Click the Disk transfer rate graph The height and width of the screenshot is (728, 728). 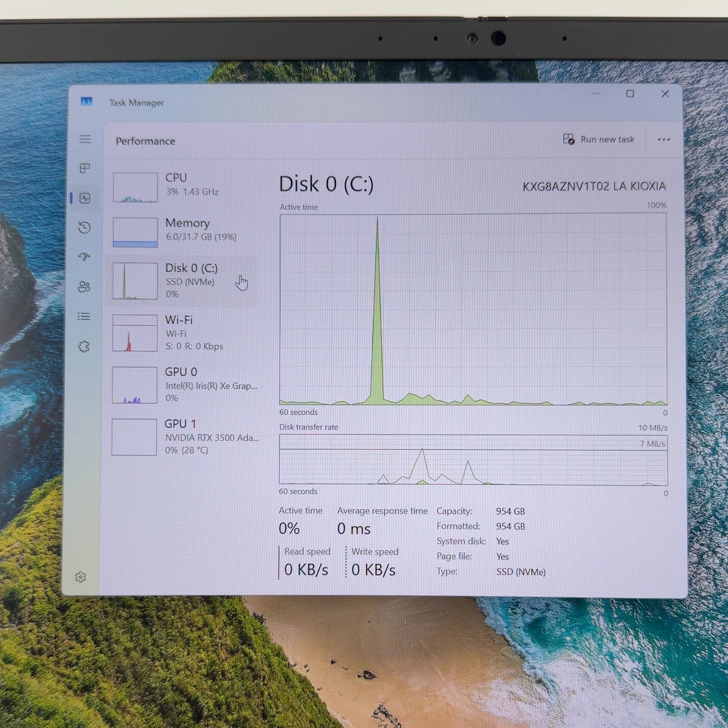(473, 460)
